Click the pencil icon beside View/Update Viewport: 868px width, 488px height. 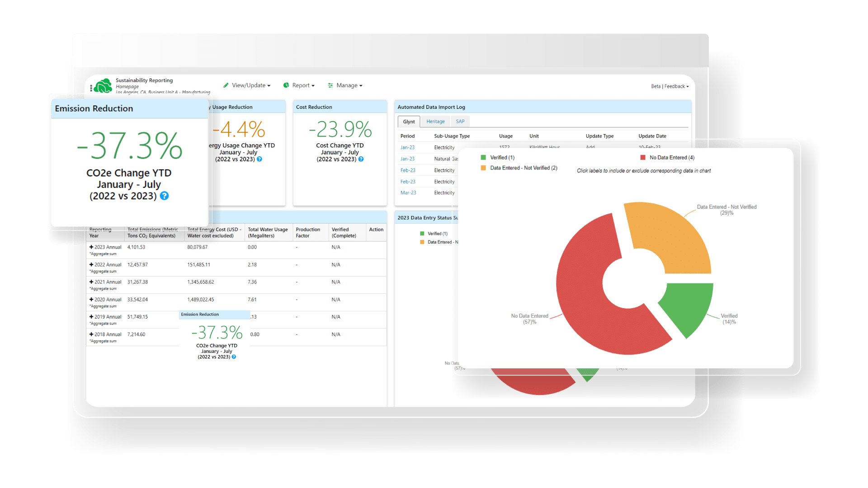pyautogui.click(x=226, y=85)
